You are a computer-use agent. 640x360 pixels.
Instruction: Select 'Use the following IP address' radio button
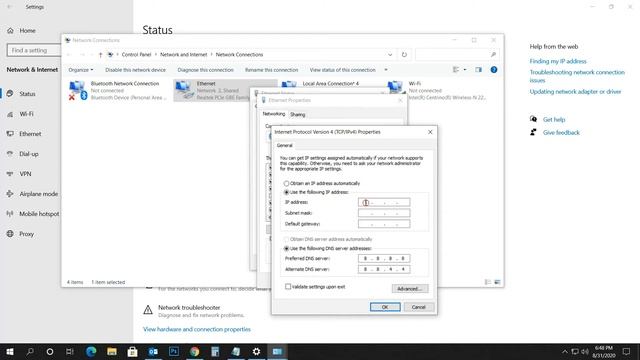point(286,192)
